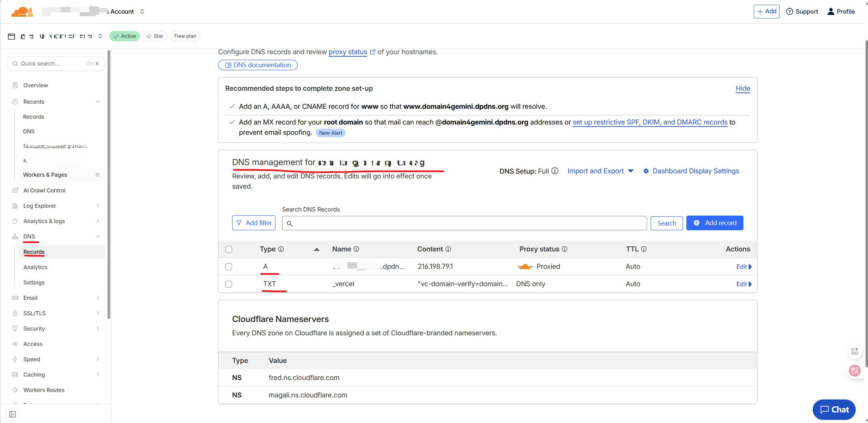Click the info icon next to TTL header
Viewport: 868px width, 423px height.
point(644,249)
